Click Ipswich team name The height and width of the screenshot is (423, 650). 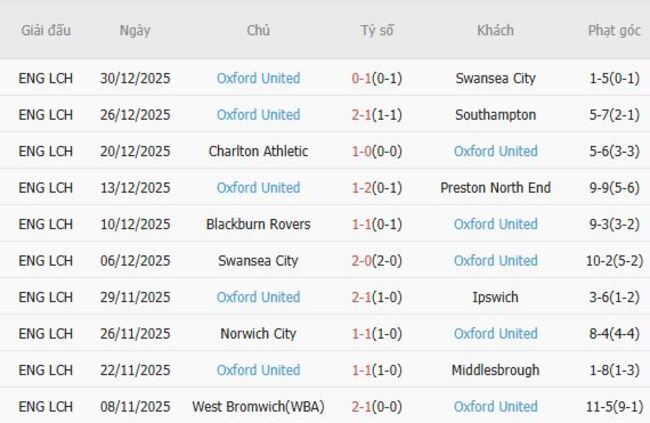coord(495,297)
